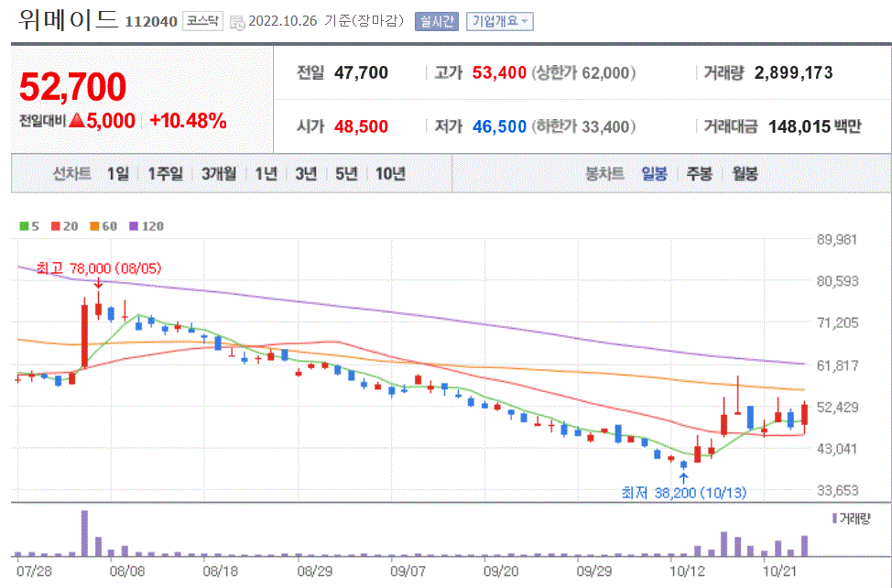Open the 기업개요 dropdown

pos(499,22)
